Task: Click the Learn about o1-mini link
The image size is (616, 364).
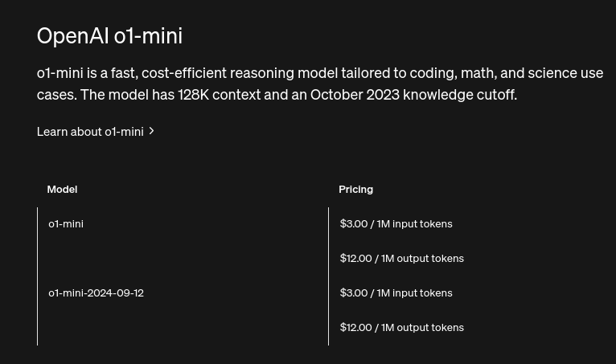Action: pos(96,132)
